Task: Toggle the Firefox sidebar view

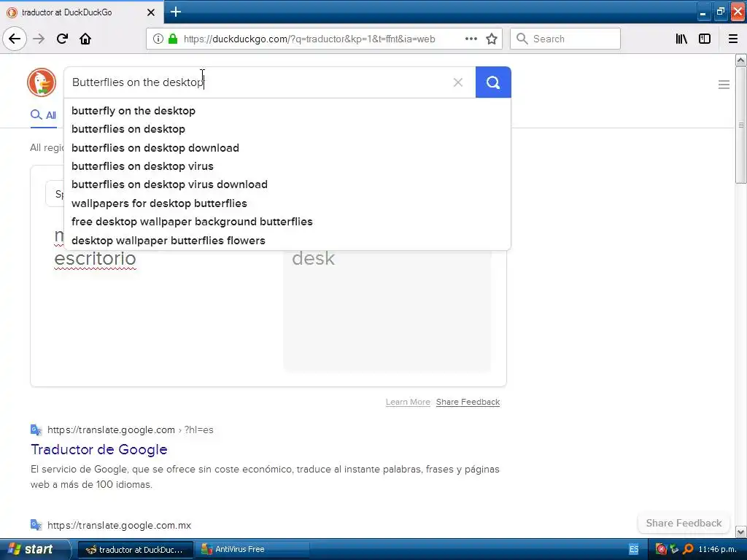Action: (x=705, y=39)
